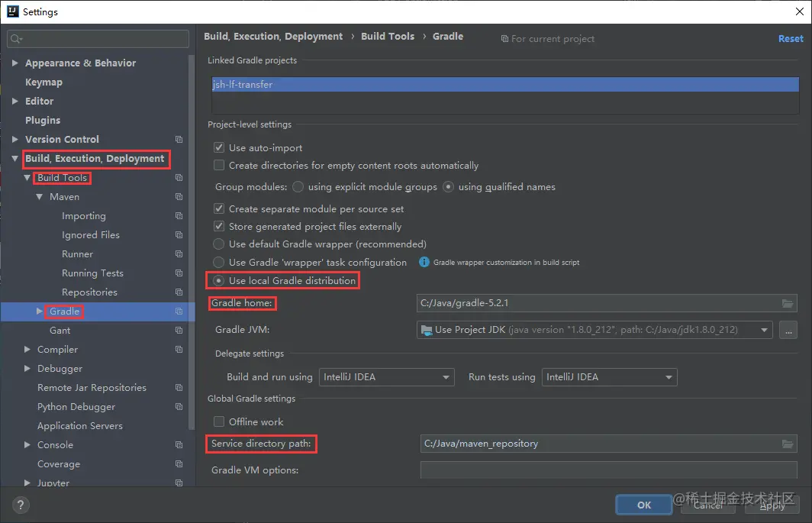Expand the Debugger section arrow
812x523 pixels.
point(27,369)
